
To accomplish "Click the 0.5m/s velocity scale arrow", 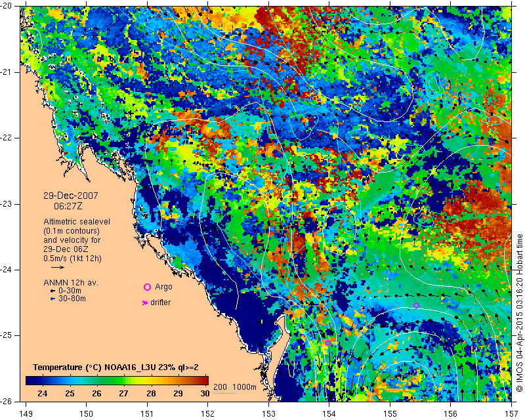I will (58, 267).
